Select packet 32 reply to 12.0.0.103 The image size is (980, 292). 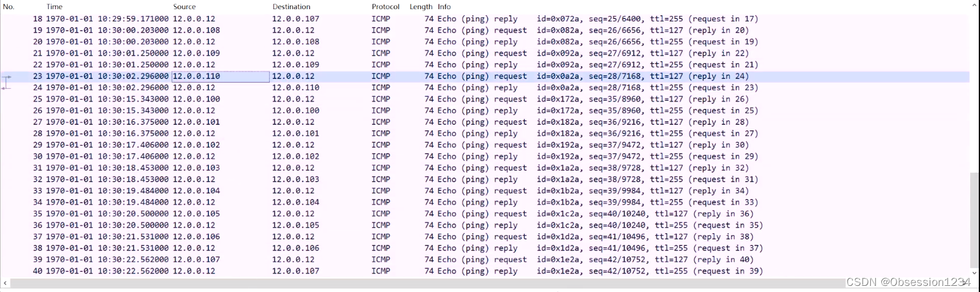485,179
